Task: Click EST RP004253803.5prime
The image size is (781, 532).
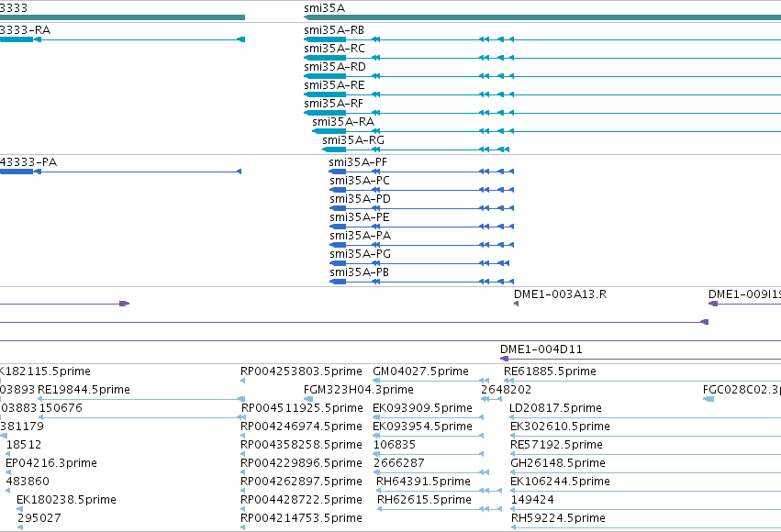Action: pos(301,371)
